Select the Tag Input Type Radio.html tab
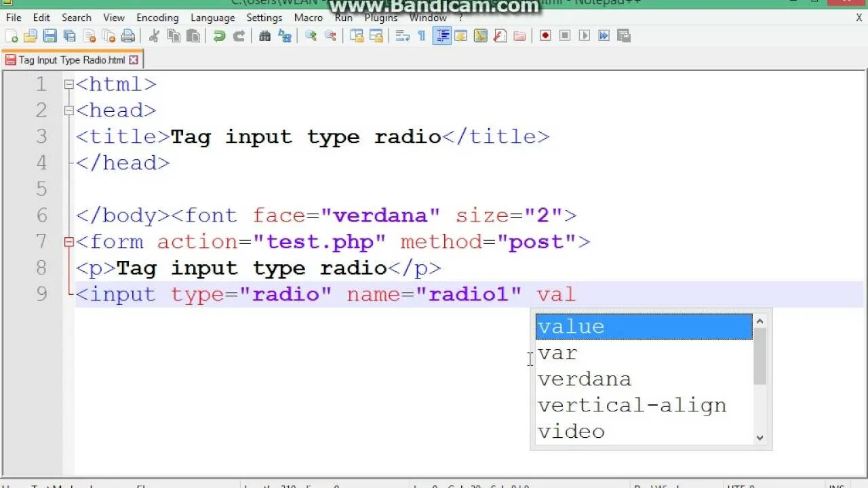 (x=72, y=60)
